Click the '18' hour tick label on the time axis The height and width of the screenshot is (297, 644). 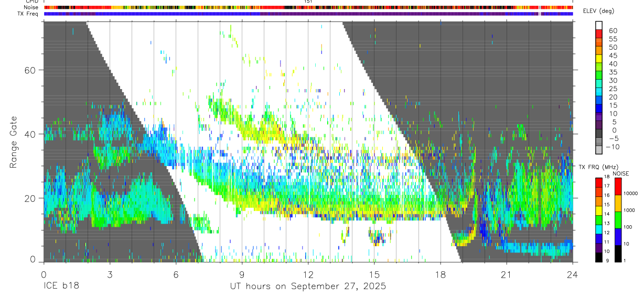pyautogui.click(x=440, y=274)
